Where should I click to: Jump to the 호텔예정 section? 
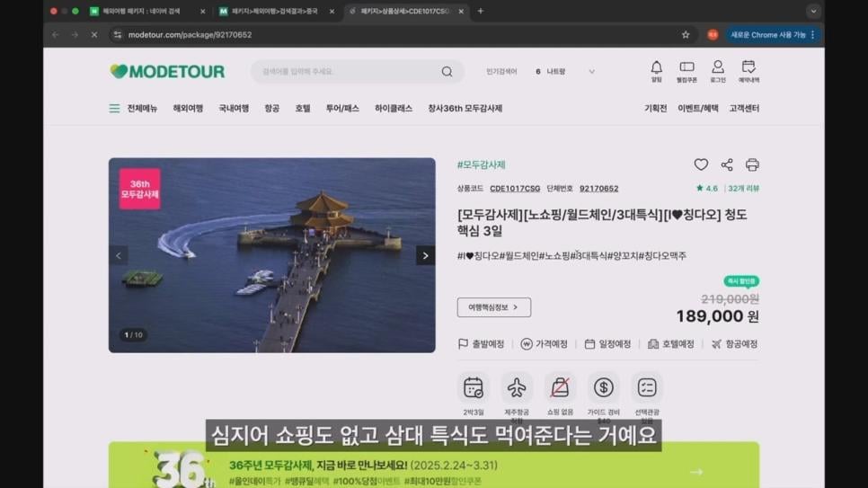670,344
